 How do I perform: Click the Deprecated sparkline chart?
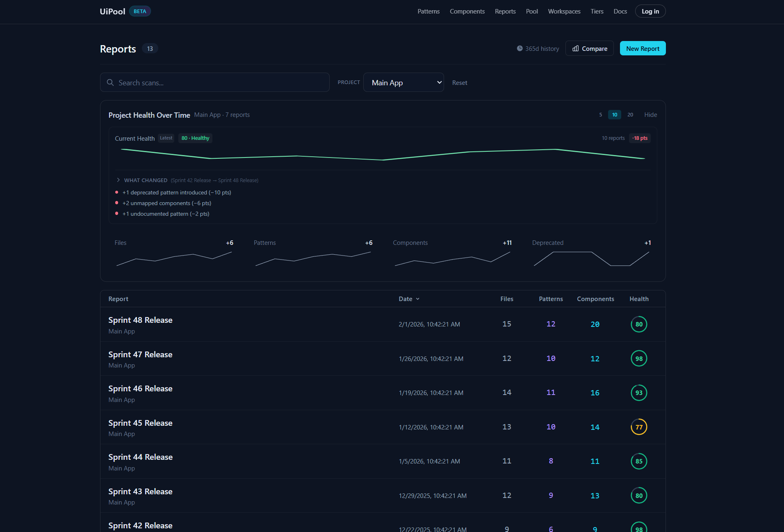(x=591, y=258)
